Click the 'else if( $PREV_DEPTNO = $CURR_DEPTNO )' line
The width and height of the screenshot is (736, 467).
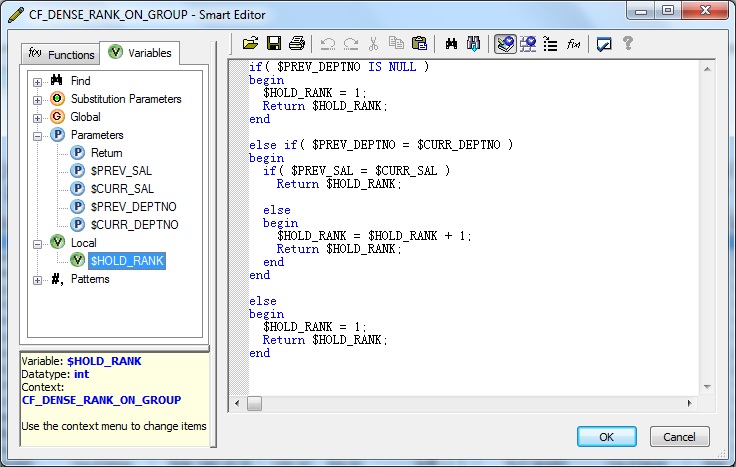(381, 145)
